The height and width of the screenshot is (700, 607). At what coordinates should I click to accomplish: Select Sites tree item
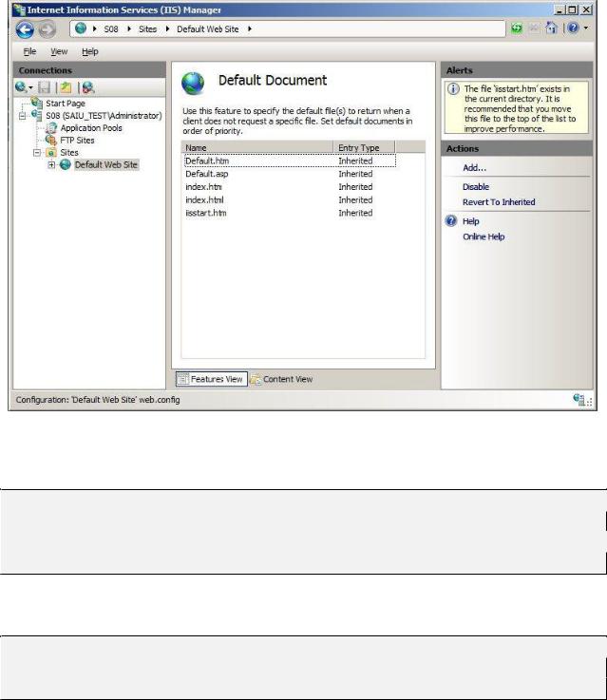(x=69, y=153)
